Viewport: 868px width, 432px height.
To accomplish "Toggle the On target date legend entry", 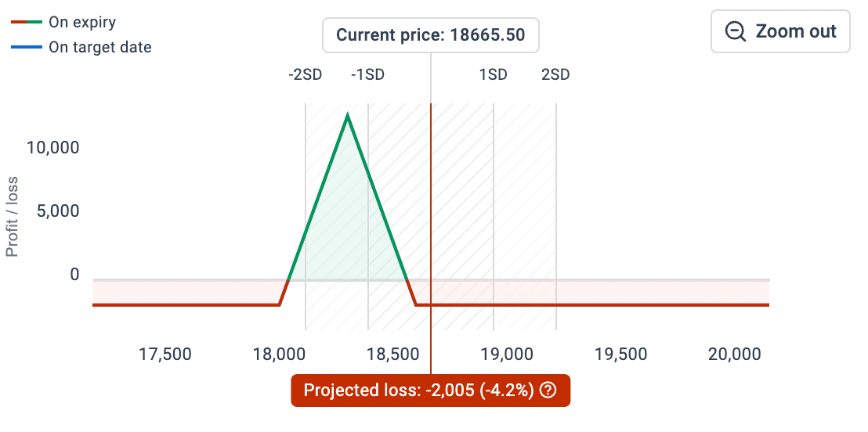I will (x=99, y=47).
